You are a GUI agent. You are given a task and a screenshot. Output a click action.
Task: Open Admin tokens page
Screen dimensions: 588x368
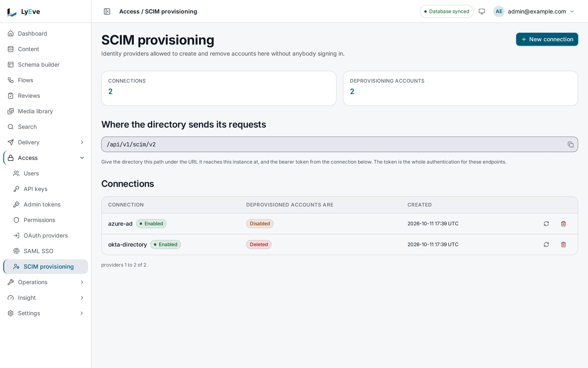pos(46,204)
